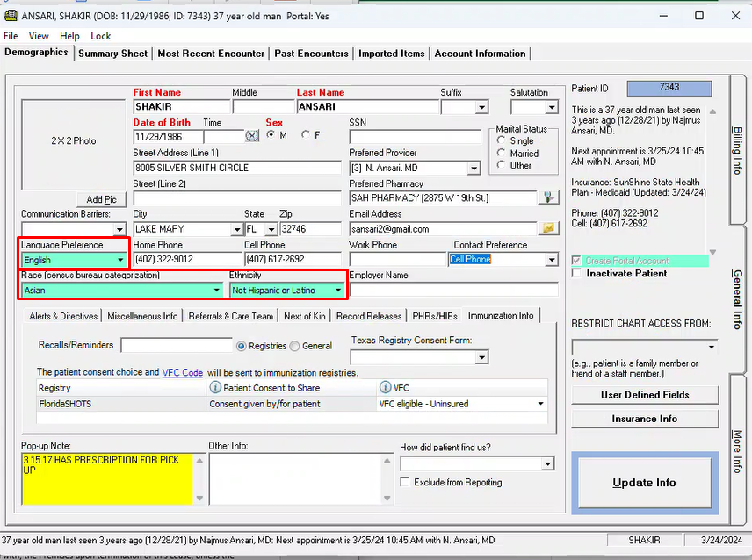Click the 2x2 Photo placeholder
This screenshot has width=752, height=560.
[x=74, y=140]
